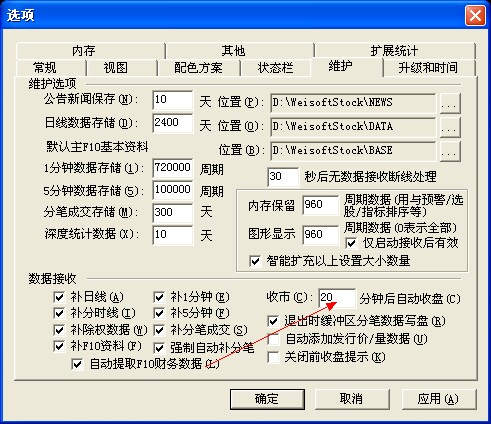
Task: Click the 深度统计数据 input field
Action: click(x=173, y=235)
